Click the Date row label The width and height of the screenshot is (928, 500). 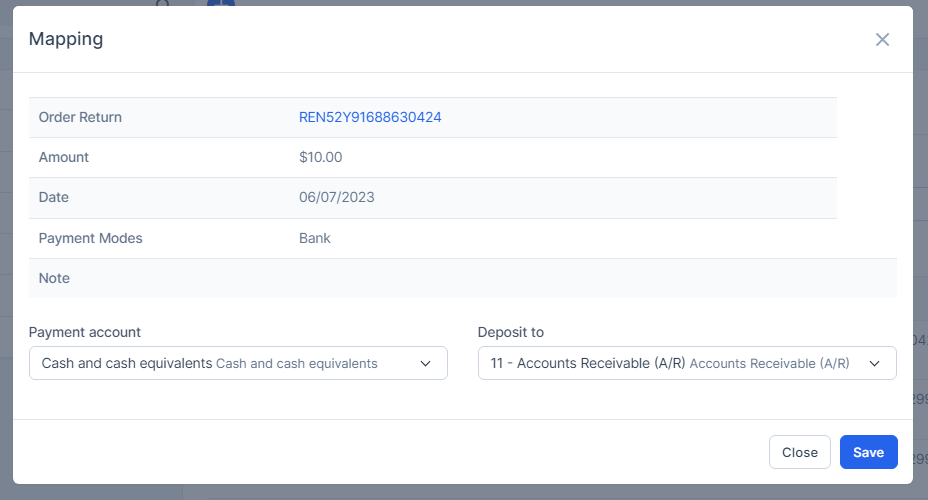(x=55, y=197)
